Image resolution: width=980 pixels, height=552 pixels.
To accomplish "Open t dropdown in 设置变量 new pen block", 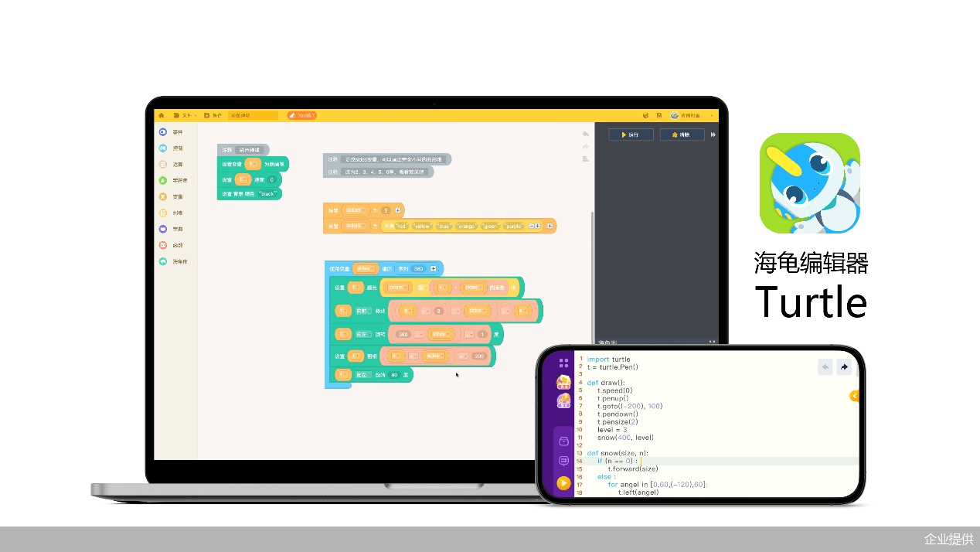I will tap(253, 165).
